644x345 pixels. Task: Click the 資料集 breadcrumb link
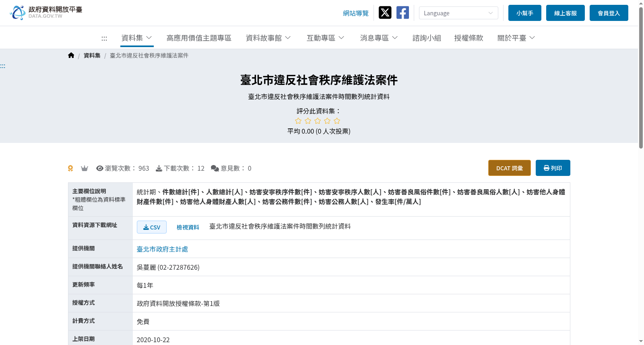coord(92,56)
